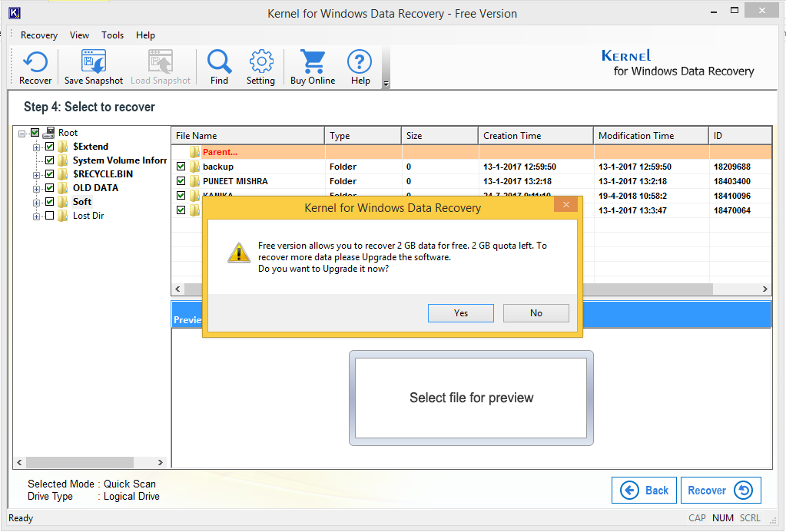Uncheck the OLD DATA checkbox
This screenshot has width=786, height=532.
50,188
